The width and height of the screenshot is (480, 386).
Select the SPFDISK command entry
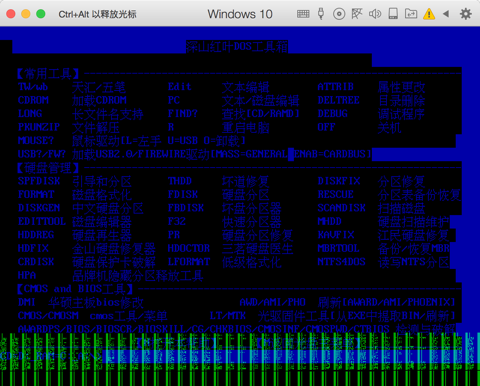(x=39, y=181)
